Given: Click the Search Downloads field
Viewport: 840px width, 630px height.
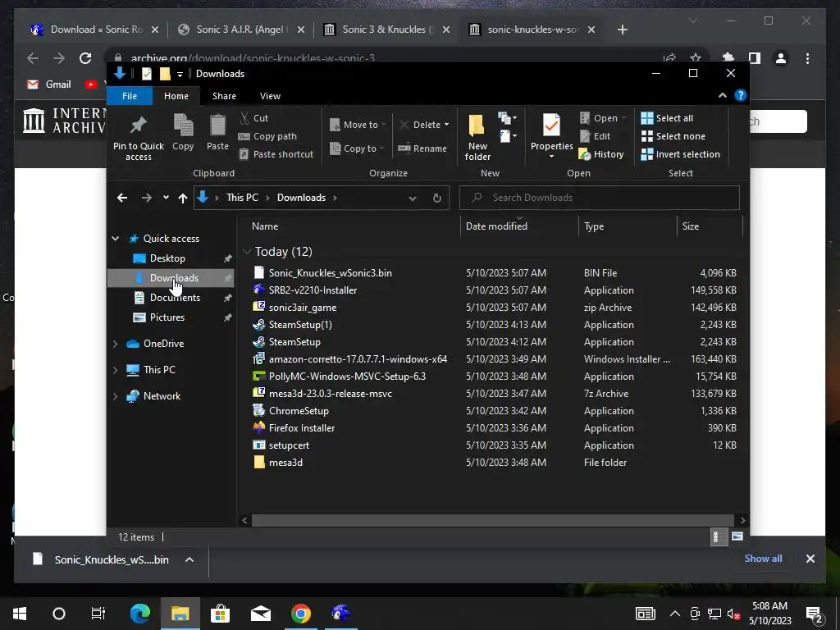Looking at the screenshot, I should click(x=600, y=198).
